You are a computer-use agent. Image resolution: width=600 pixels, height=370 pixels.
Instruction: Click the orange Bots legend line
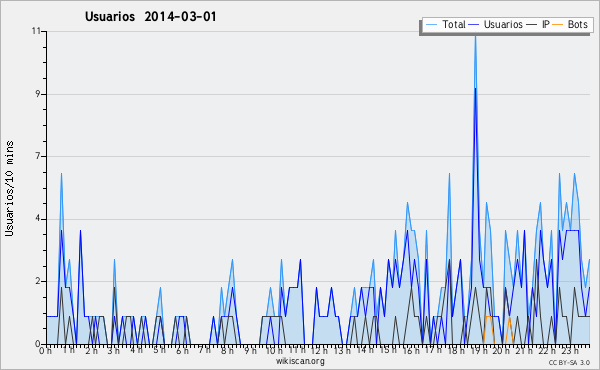pyautogui.click(x=558, y=24)
